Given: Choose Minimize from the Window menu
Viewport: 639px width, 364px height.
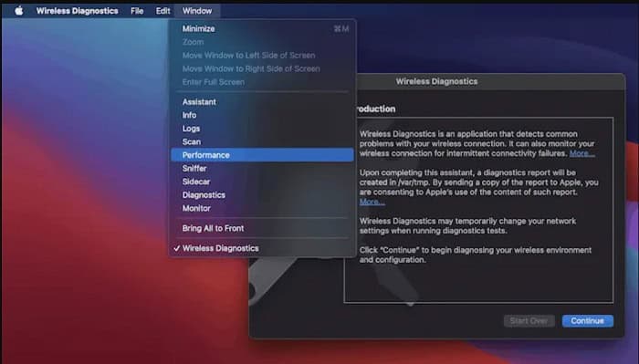Looking at the screenshot, I should pos(262,28).
